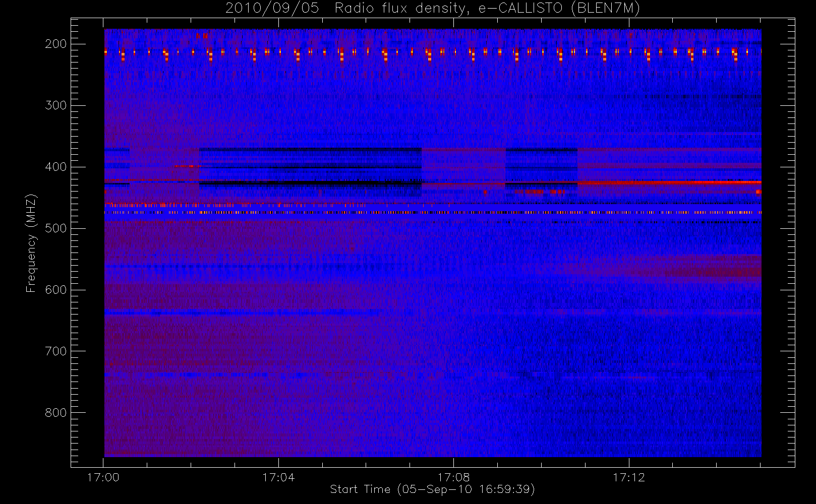Click the plot title 'Radio flux density, e-CALLISTO (BLEN7M)'

point(487,9)
